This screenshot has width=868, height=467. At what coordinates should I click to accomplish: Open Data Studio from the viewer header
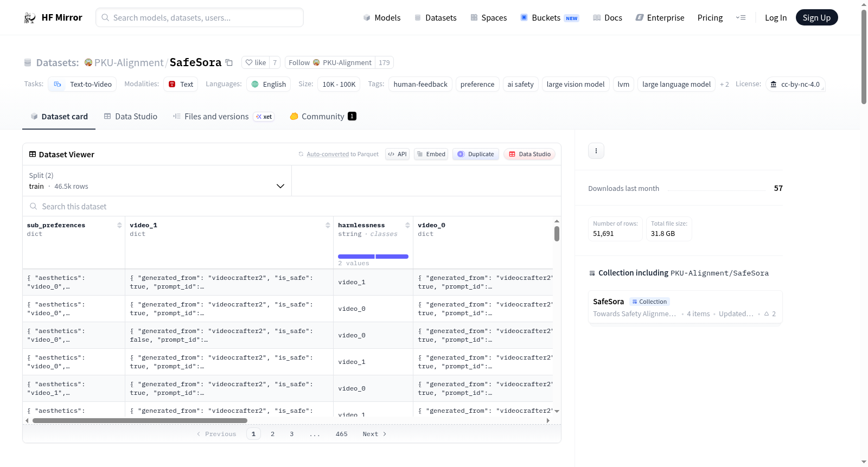(529, 154)
